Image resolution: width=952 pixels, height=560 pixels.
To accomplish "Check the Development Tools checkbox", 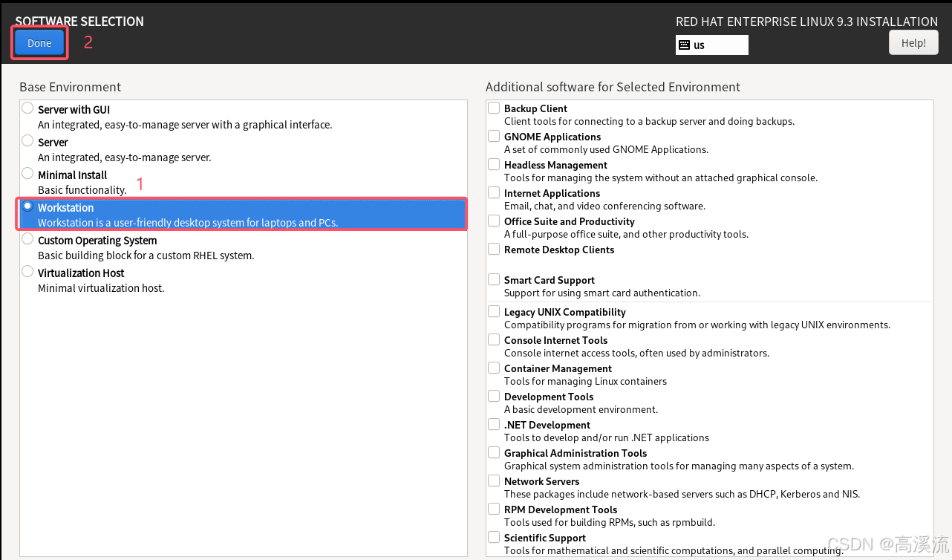I will 494,396.
